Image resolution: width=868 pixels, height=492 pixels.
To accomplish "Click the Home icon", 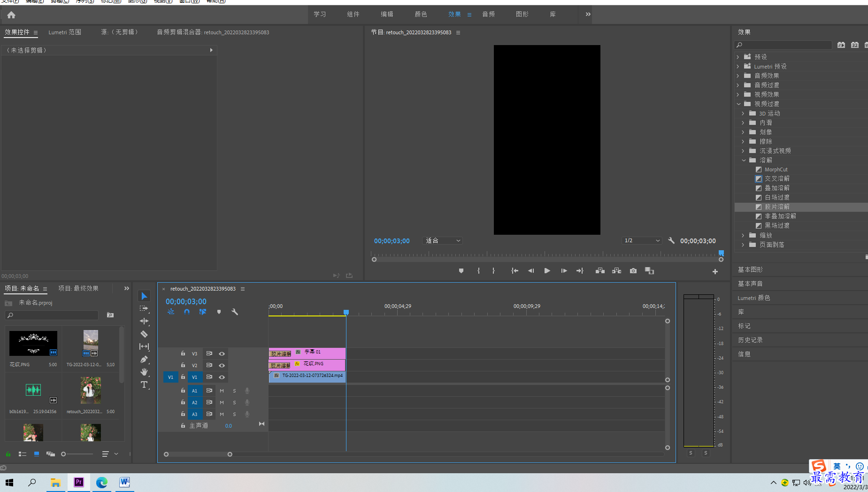I will [11, 15].
